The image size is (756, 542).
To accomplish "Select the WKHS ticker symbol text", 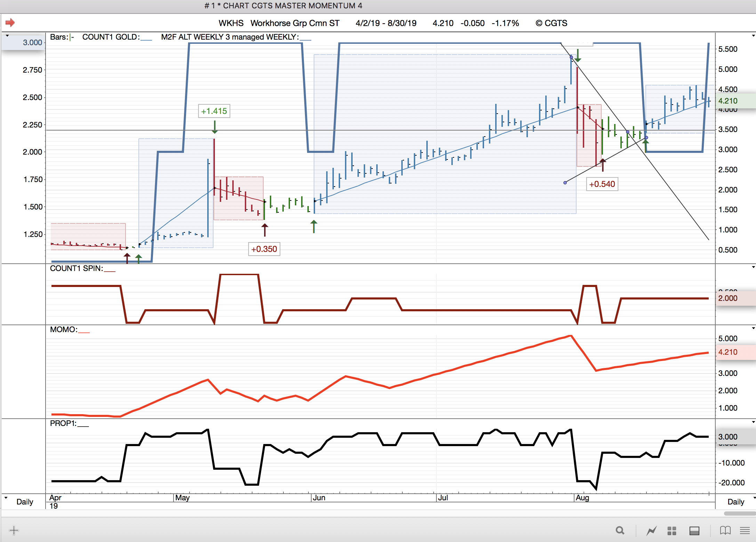I will point(231,23).
